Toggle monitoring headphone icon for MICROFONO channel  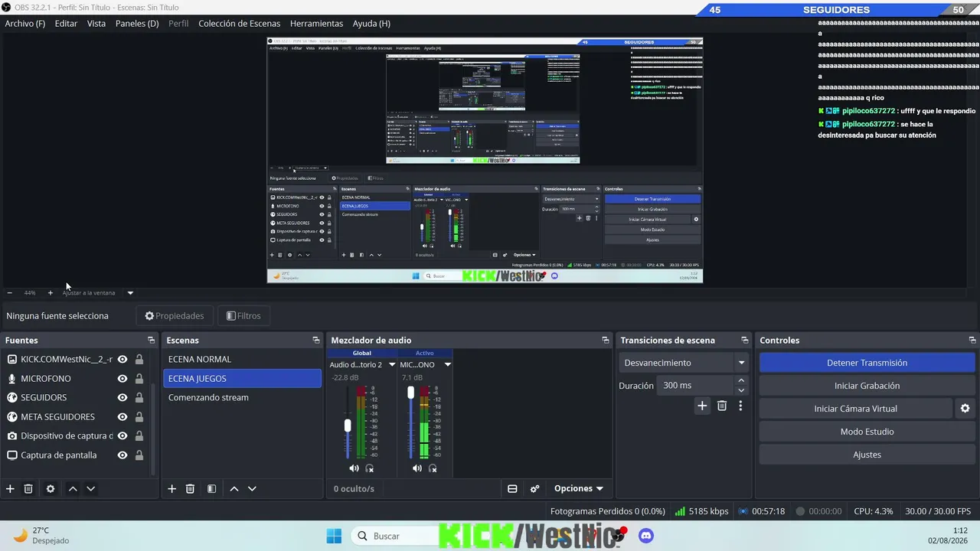(433, 468)
